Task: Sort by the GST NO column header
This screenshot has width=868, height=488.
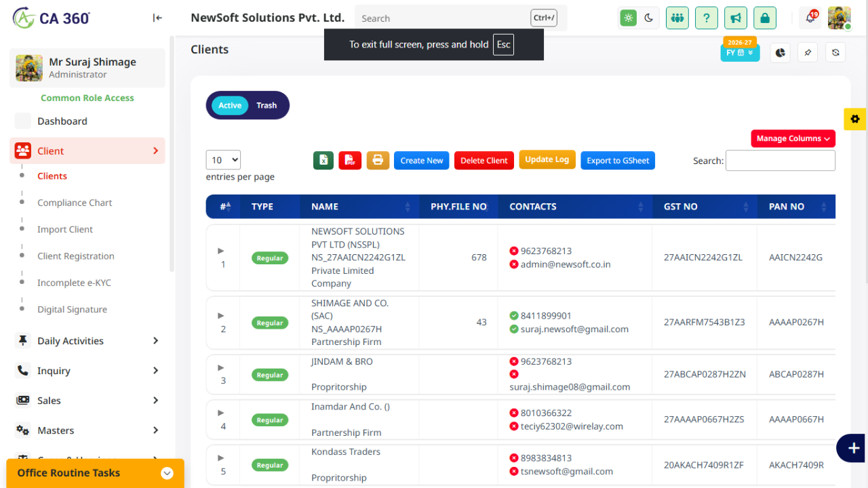Action: [x=705, y=207]
